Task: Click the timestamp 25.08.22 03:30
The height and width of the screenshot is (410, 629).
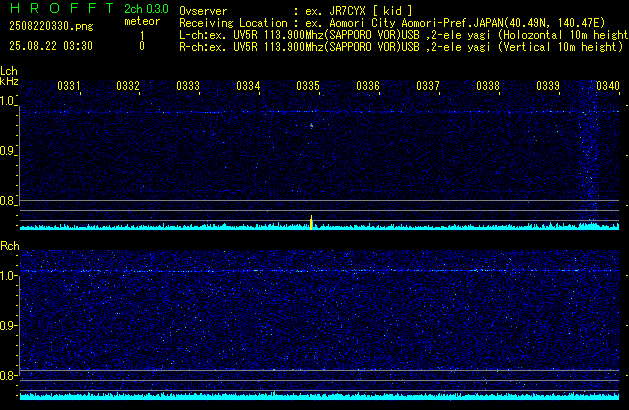Action: 51,46
